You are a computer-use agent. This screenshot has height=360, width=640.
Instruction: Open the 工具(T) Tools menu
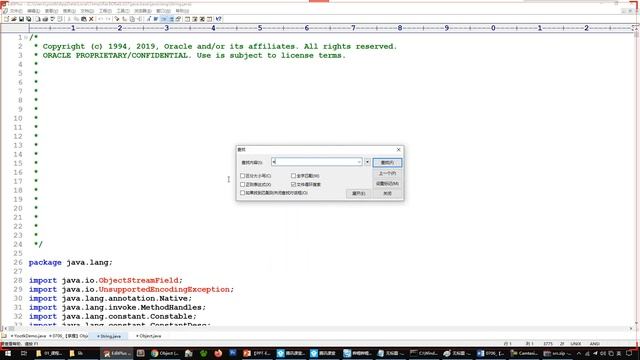click(x=122, y=11)
